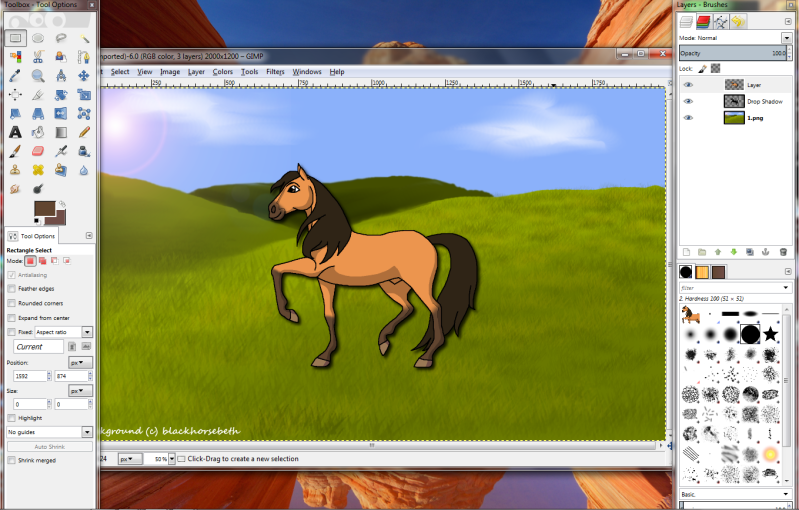Open the layer Mode dropdown
This screenshot has height=510, width=799.
pyautogui.click(x=786, y=38)
